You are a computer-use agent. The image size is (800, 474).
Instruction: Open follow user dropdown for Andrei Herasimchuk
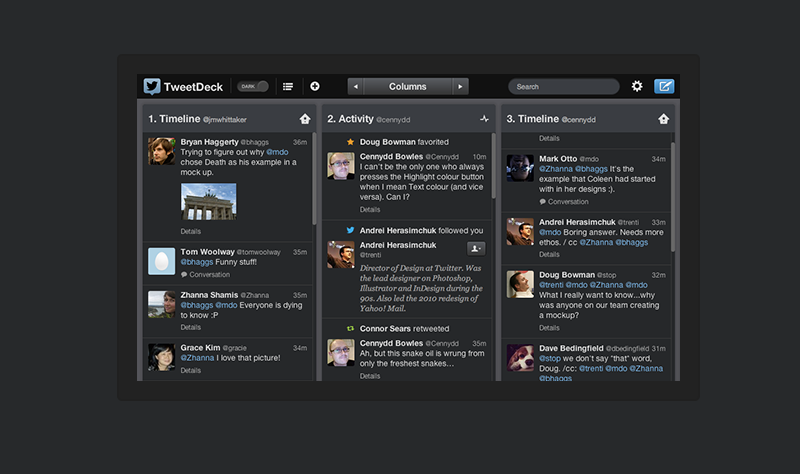point(476,248)
